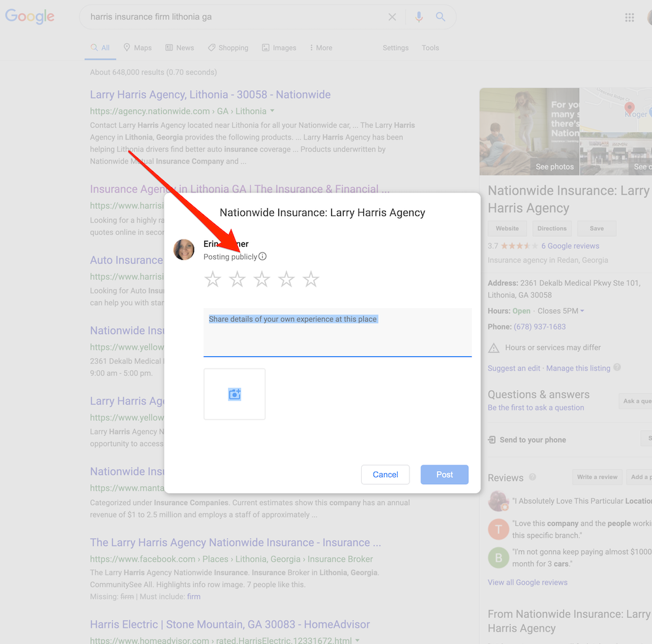Viewport: 652px width, 644px height.
Task: Click the map pin marker
Action: 630,108
